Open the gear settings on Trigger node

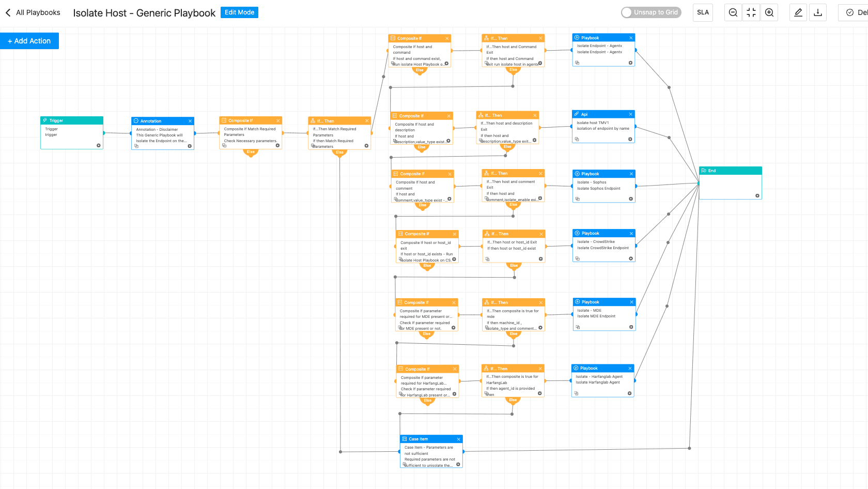click(x=99, y=145)
